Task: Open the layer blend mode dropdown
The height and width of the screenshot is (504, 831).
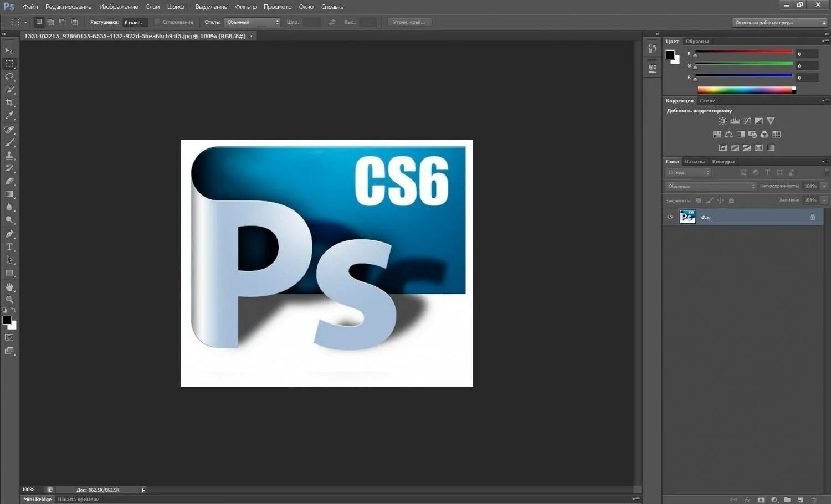Action: point(710,186)
